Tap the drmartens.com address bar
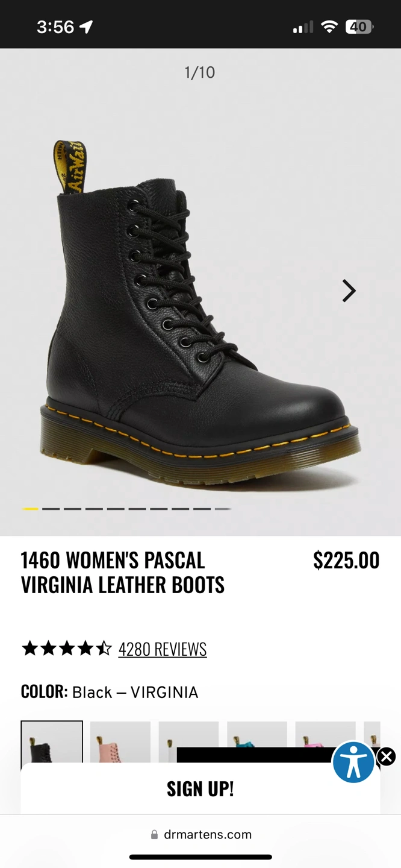401x868 pixels. [200, 835]
